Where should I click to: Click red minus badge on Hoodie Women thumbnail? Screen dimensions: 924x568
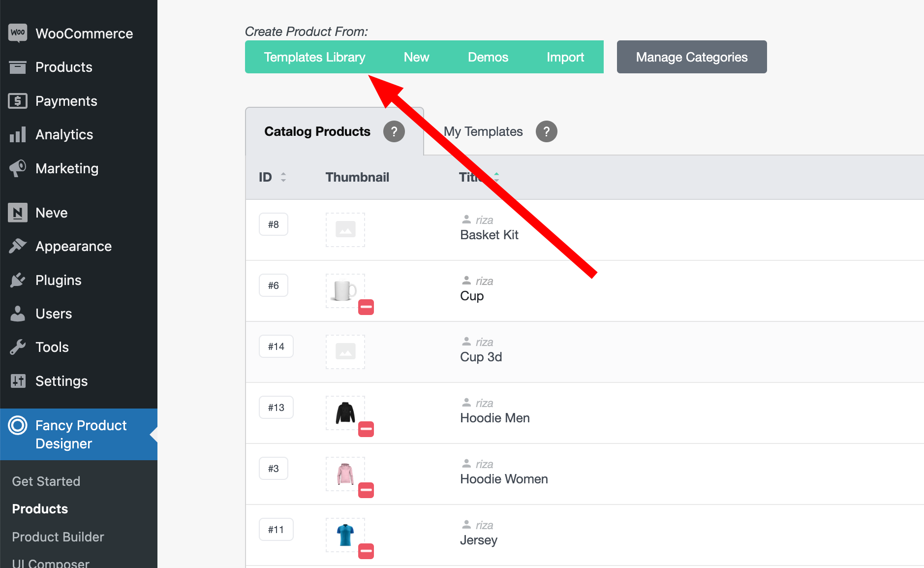[x=366, y=490]
